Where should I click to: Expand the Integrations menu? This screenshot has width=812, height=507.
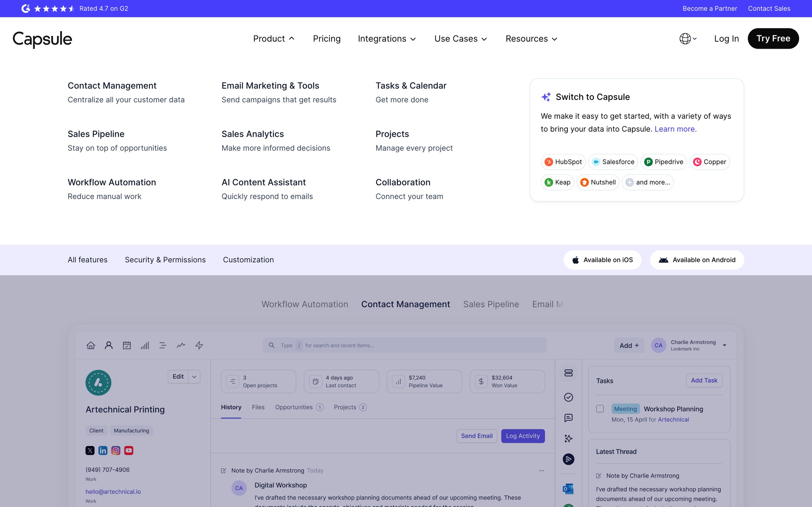[x=387, y=39]
